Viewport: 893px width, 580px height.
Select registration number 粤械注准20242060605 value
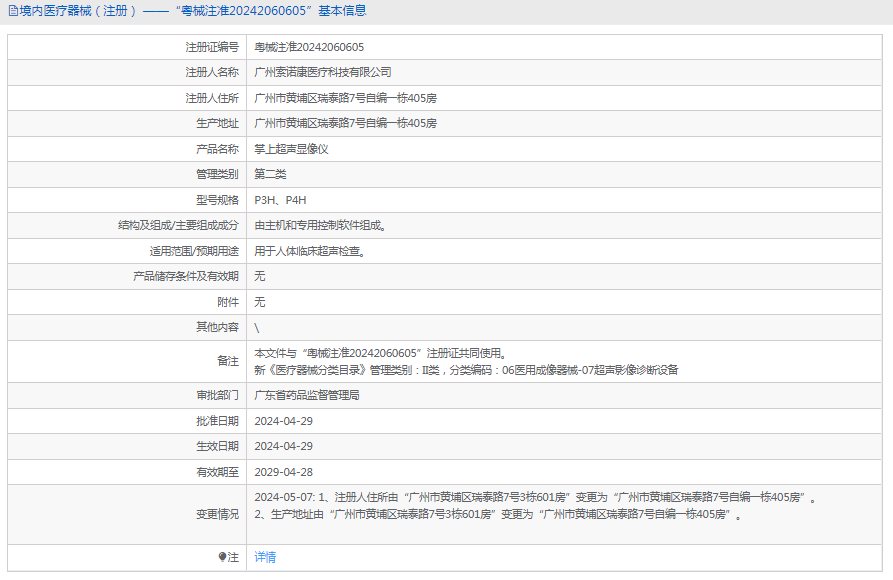pyautogui.click(x=309, y=47)
